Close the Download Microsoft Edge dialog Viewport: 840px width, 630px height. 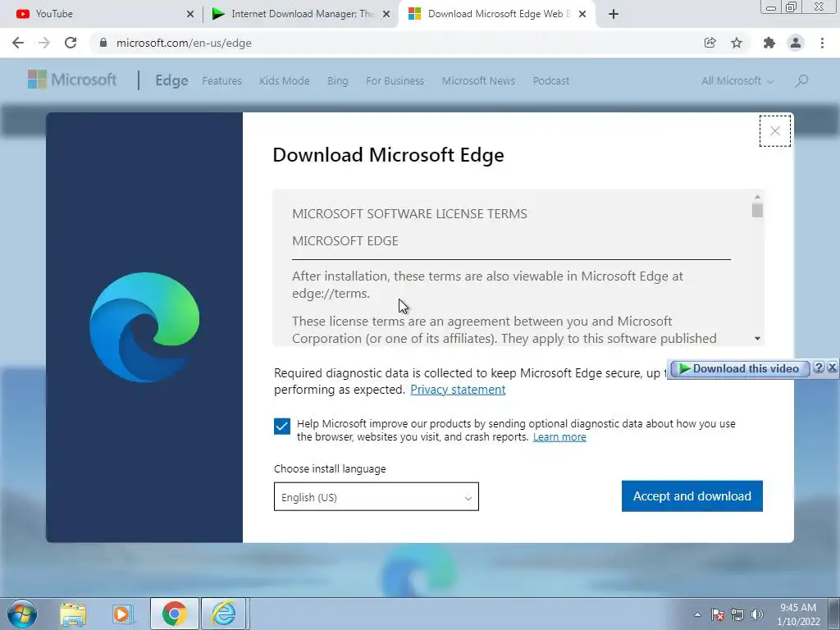(774, 130)
